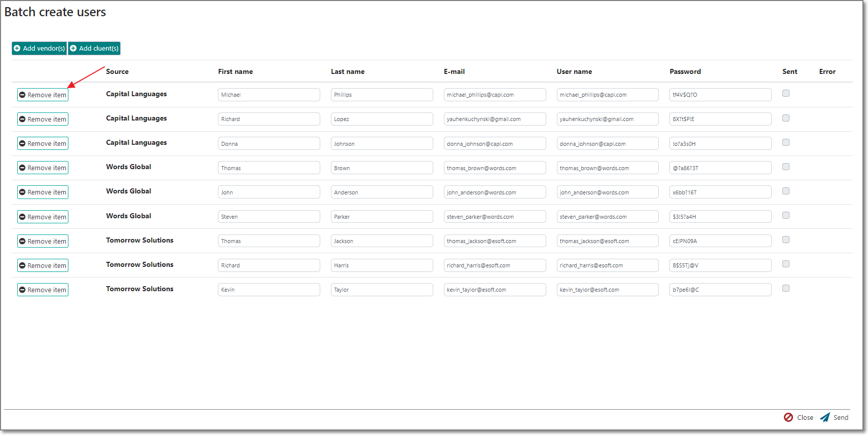This screenshot has height=435, width=868.
Task: Edit first name field containing Donna
Action: coord(269,143)
